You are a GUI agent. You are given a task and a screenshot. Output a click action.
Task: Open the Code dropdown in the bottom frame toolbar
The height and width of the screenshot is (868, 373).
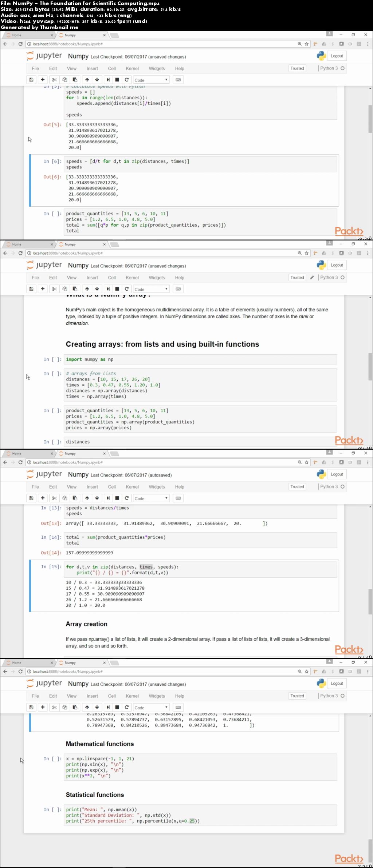(151, 708)
